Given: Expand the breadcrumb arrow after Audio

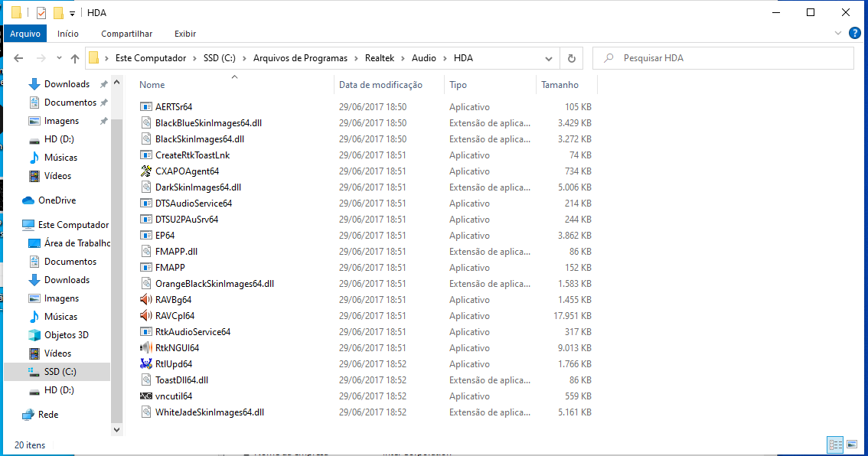Looking at the screenshot, I should 445,58.
